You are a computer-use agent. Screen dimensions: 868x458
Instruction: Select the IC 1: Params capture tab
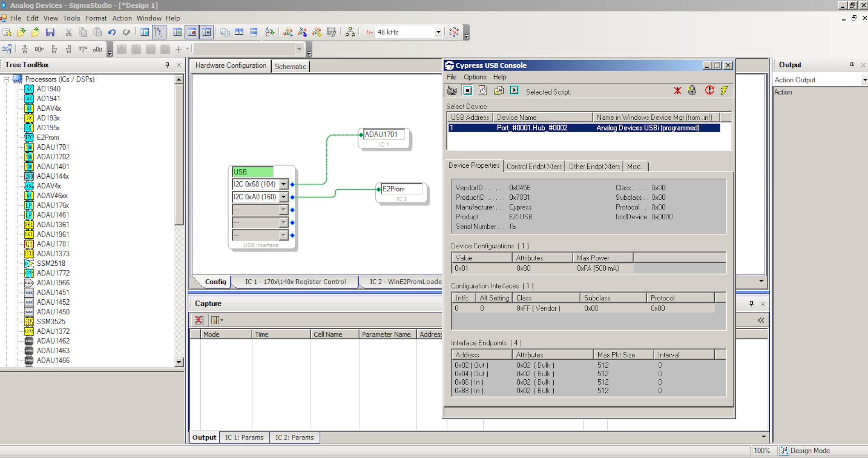click(x=244, y=438)
